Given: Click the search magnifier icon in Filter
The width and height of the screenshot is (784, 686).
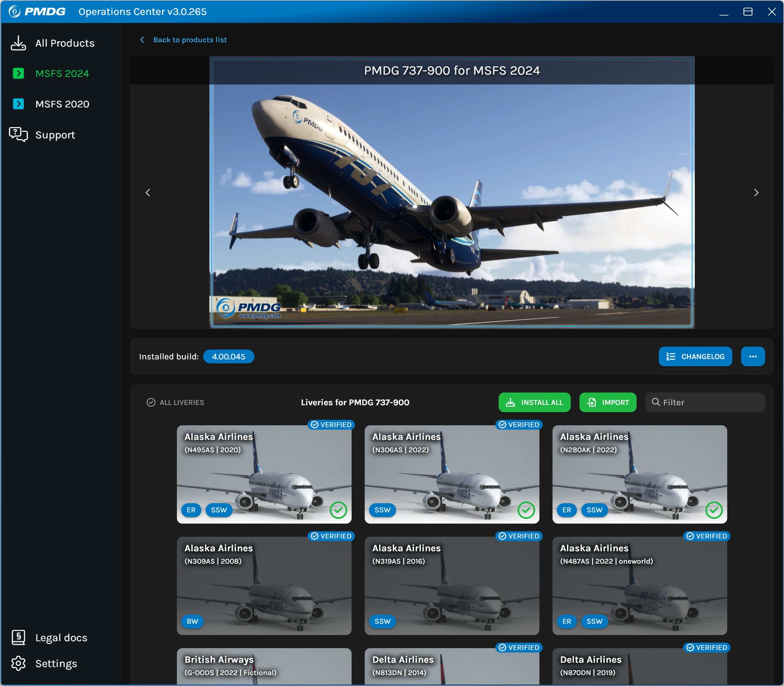Looking at the screenshot, I should pyautogui.click(x=656, y=402).
